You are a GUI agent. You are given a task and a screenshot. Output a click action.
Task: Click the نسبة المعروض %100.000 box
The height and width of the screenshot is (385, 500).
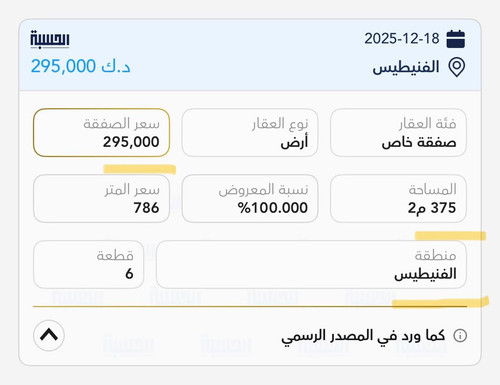pyautogui.click(x=250, y=198)
